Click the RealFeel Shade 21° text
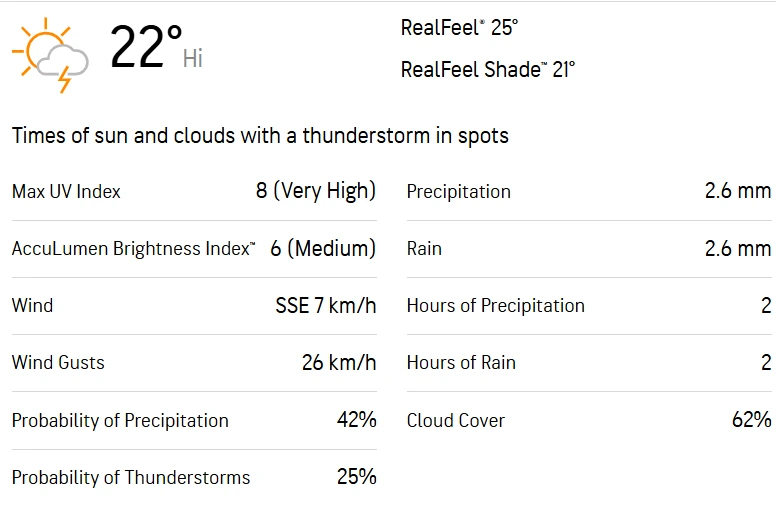The width and height of the screenshot is (776, 518). click(x=487, y=69)
